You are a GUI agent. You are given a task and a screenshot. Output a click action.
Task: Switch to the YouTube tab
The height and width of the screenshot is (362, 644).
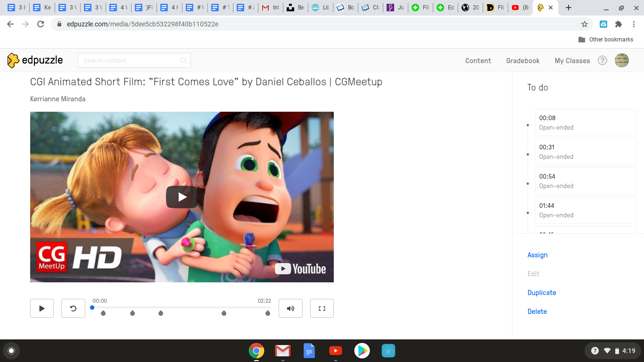pyautogui.click(x=520, y=8)
